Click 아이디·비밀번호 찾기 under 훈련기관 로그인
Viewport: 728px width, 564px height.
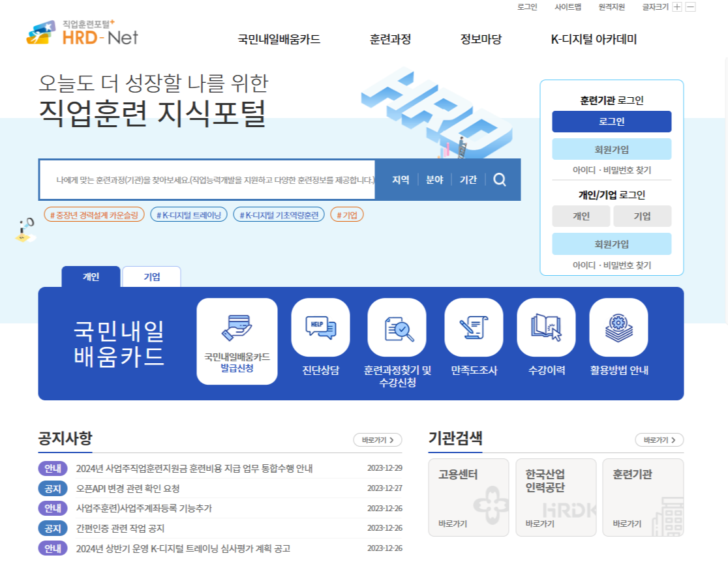611,170
